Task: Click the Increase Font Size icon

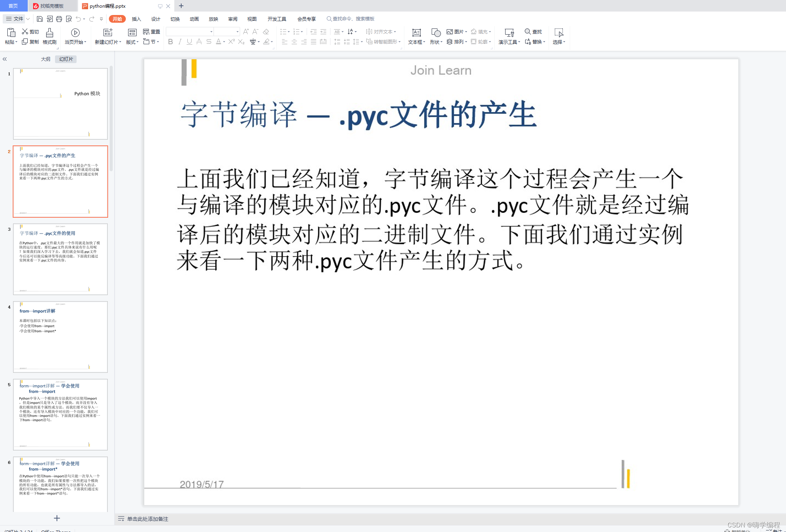Action: pyautogui.click(x=246, y=32)
